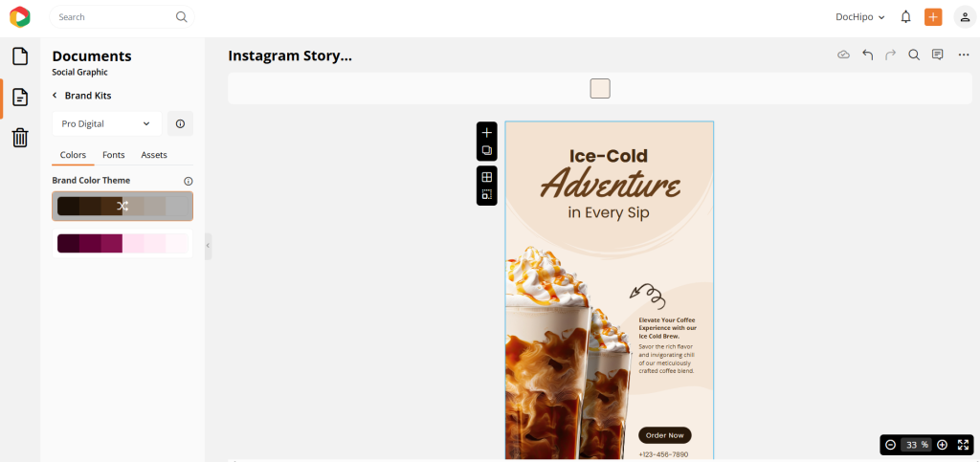Expand the Pro Digital brand kit dropdown
Image resolution: width=980 pixels, height=462 pixels.
tap(107, 123)
